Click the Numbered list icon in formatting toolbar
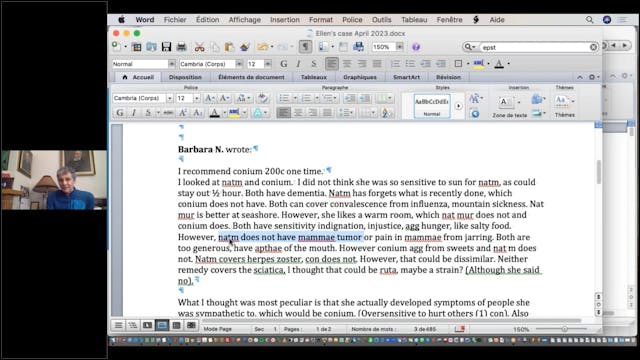 (395, 64)
